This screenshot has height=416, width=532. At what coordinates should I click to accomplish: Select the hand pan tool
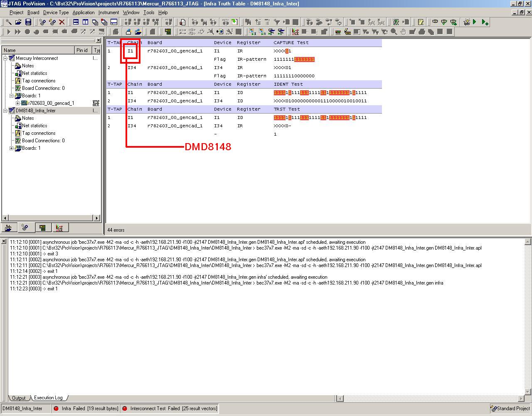pos(403,32)
